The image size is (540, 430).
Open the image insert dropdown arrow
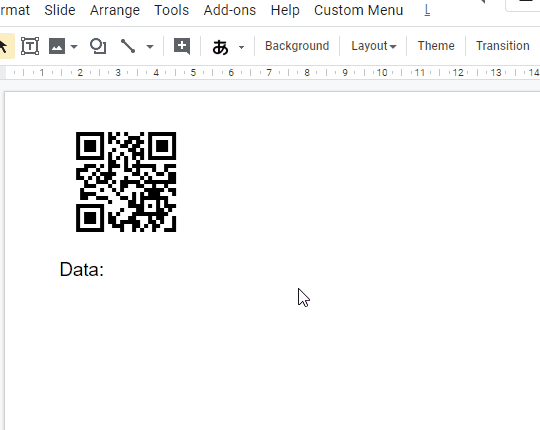coord(74,46)
